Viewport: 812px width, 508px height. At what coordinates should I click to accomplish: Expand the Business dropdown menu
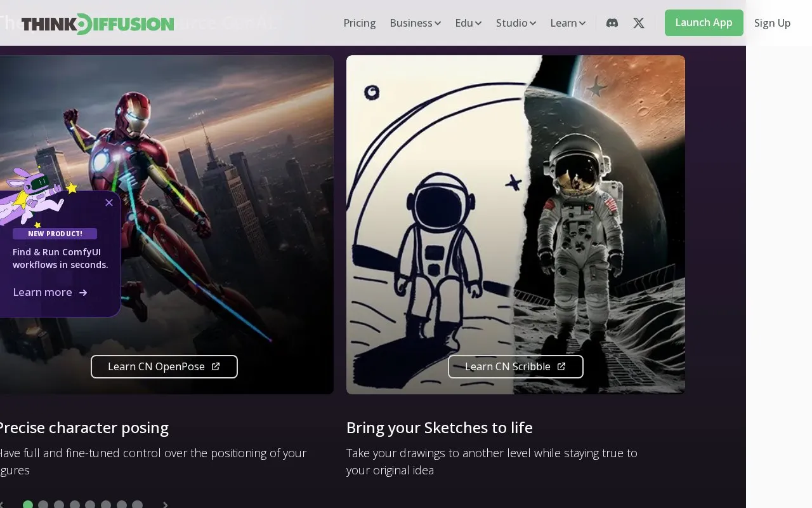[416, 23]
